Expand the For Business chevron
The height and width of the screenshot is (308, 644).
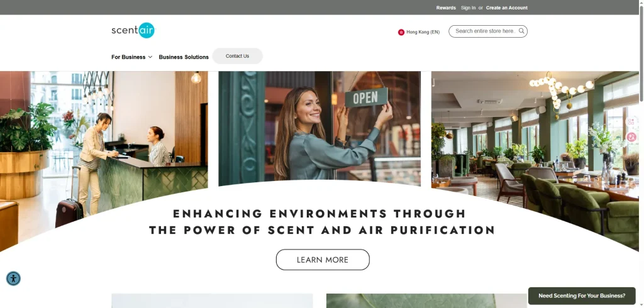150,57
